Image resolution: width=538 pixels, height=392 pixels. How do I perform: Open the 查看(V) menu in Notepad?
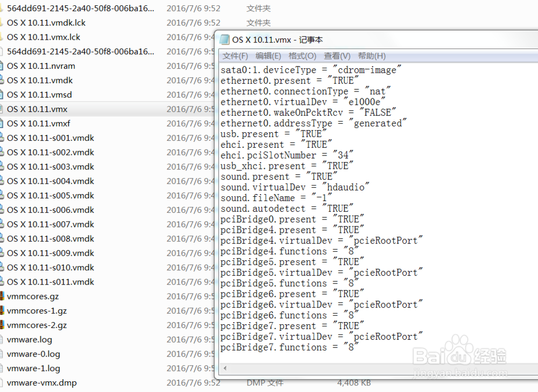(x=337, y=56)
